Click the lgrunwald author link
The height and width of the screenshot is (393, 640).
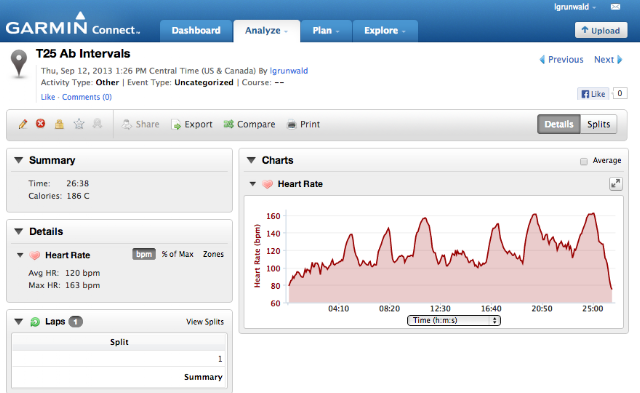(289, 71)
